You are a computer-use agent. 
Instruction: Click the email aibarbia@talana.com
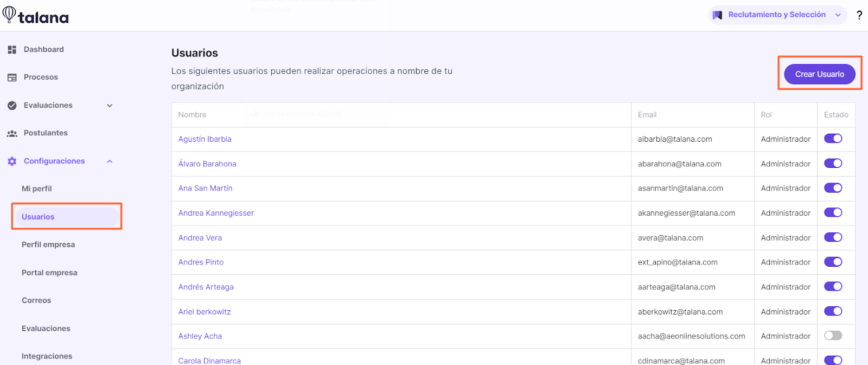click(x=675, y=139)
